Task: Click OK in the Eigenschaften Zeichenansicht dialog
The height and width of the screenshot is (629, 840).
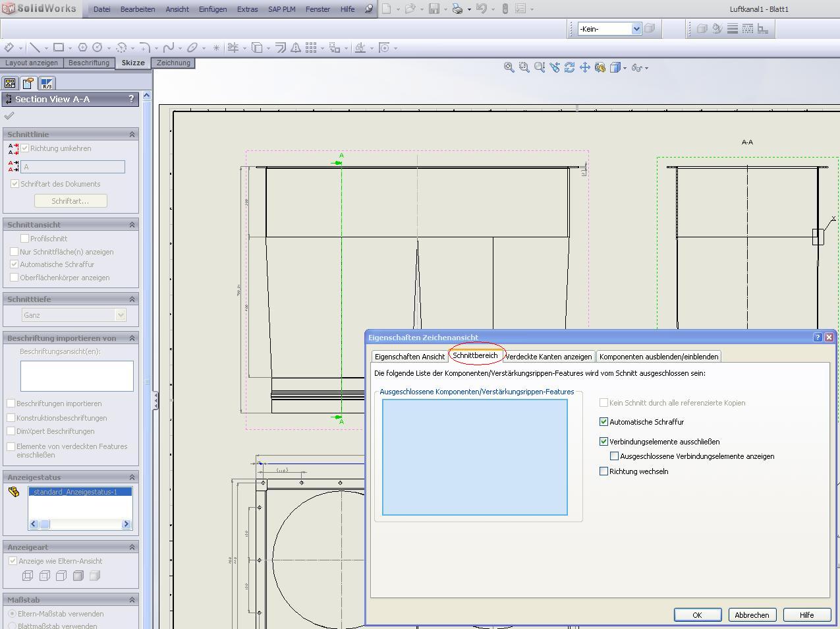Action: click(697, 614)
